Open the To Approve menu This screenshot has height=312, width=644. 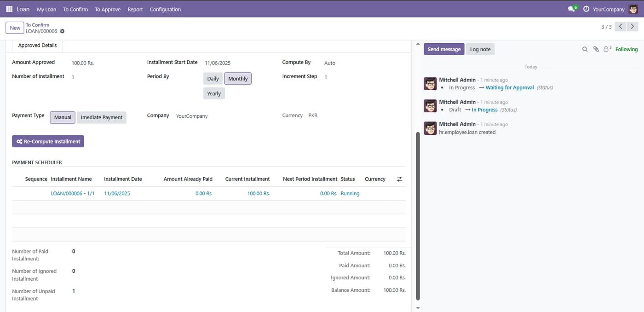point(108,9)
